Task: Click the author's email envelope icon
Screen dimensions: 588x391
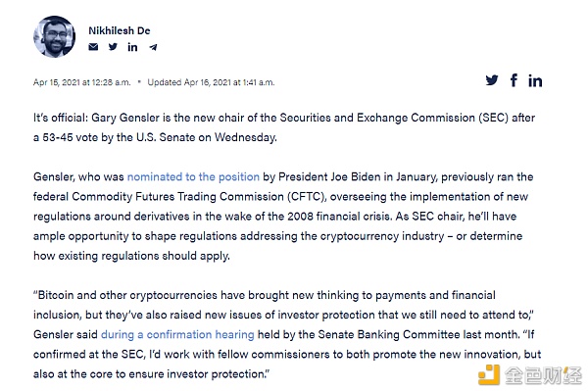Action: coord(93,47)
